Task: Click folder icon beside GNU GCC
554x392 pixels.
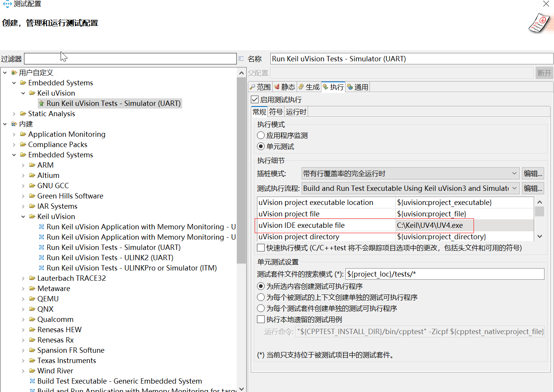Action: pos(32,186)
